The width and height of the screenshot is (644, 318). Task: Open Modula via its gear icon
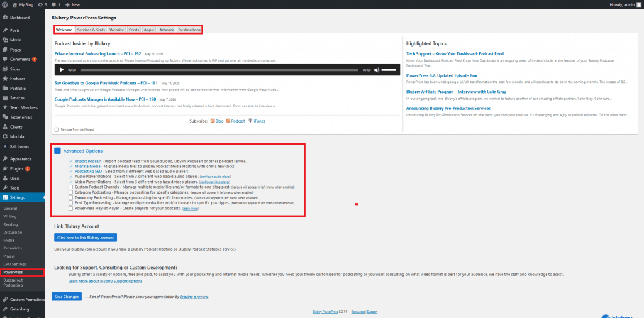(x=5, y=136)
